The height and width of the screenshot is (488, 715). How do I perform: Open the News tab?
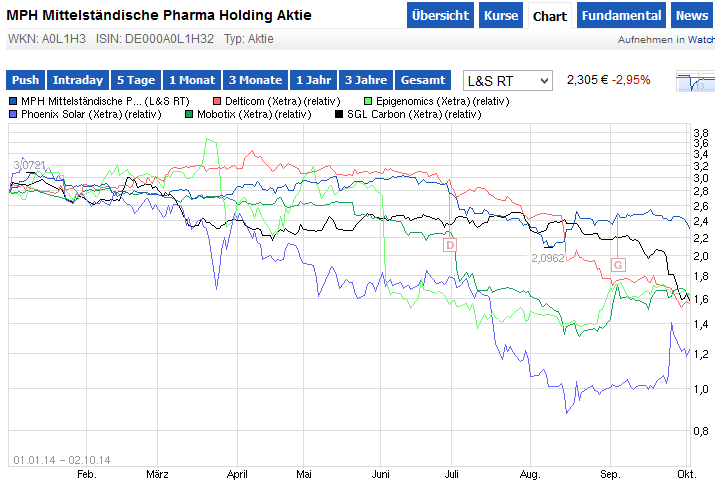coord(692,16)
